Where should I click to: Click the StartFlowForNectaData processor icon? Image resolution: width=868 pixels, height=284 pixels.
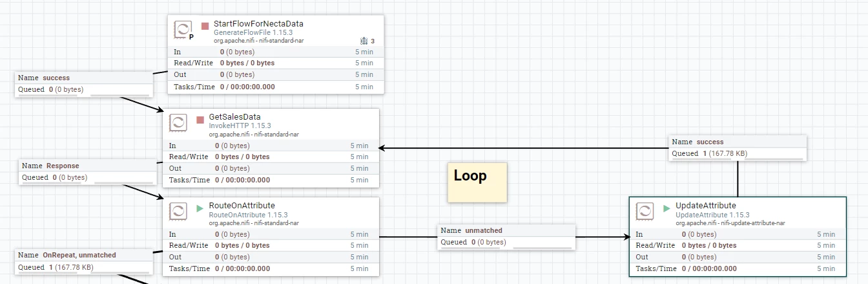(183, 29)
